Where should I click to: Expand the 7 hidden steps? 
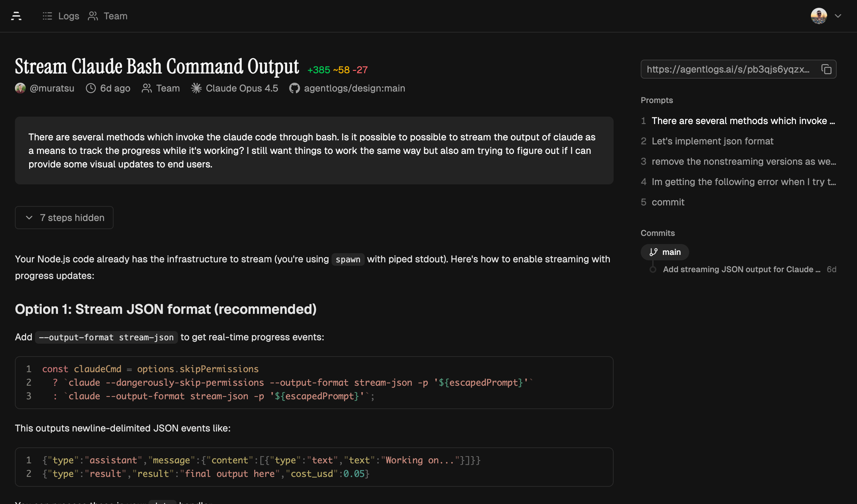tap(64, 217)
